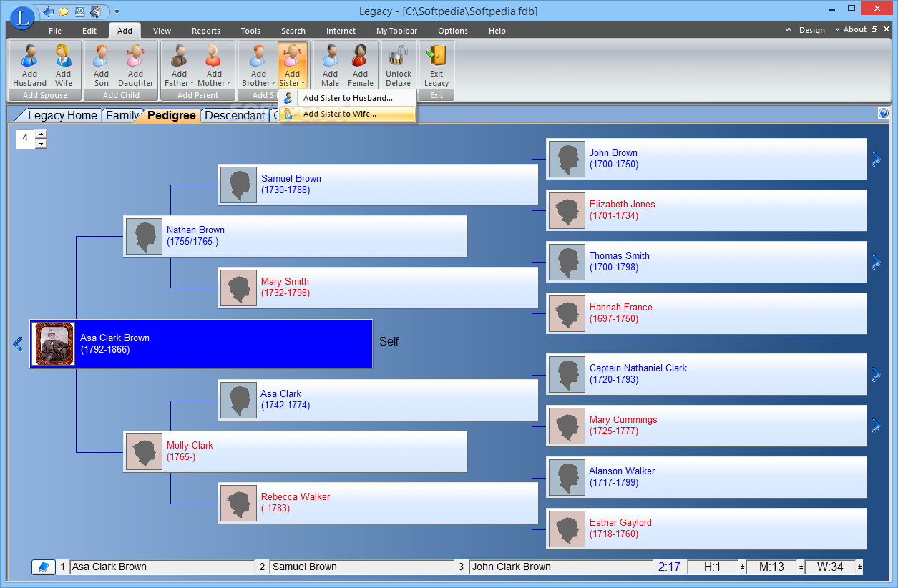Click the blue book icon in bottom bar
The width and height of the screenshot is (898, 588).
click(44, 567)
